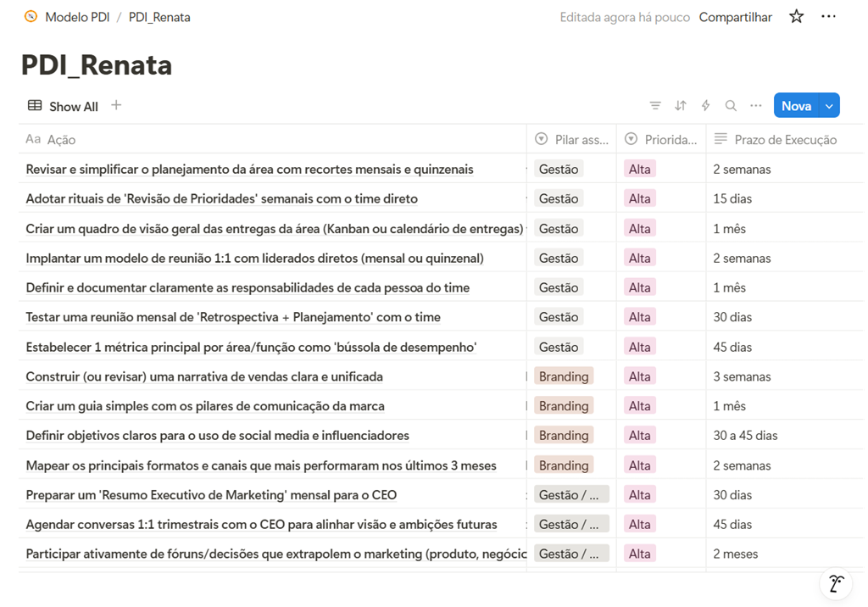Click PDI_Renata breadcrumb item

(159, 17)
